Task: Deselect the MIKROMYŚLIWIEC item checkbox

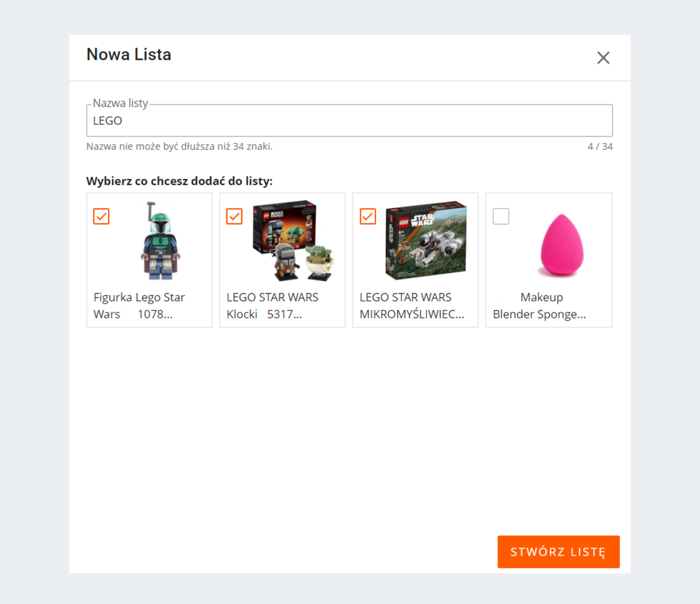Action: (368, 217)
